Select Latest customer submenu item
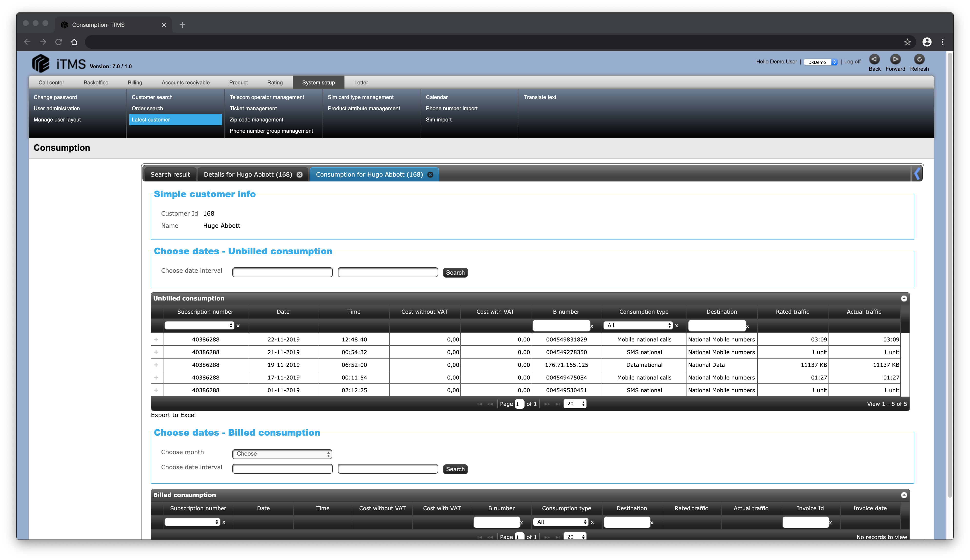Viewport: 970px width, 560px height. point(175,120)
